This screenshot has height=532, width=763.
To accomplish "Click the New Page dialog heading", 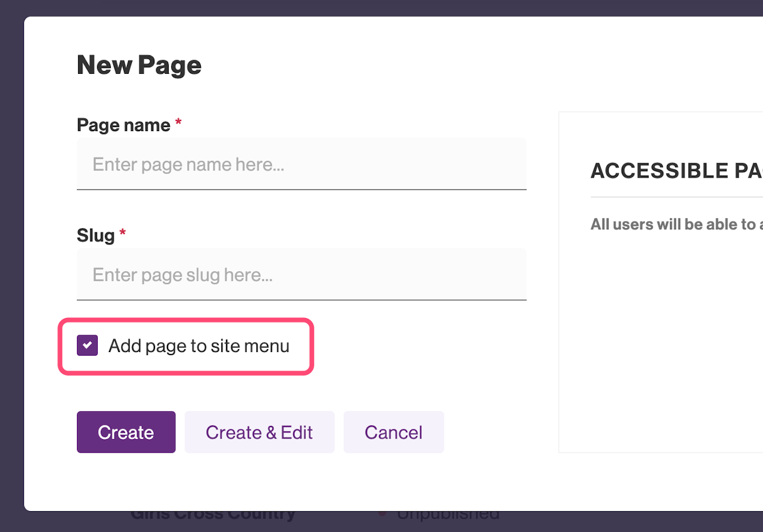I will [139, 65].
